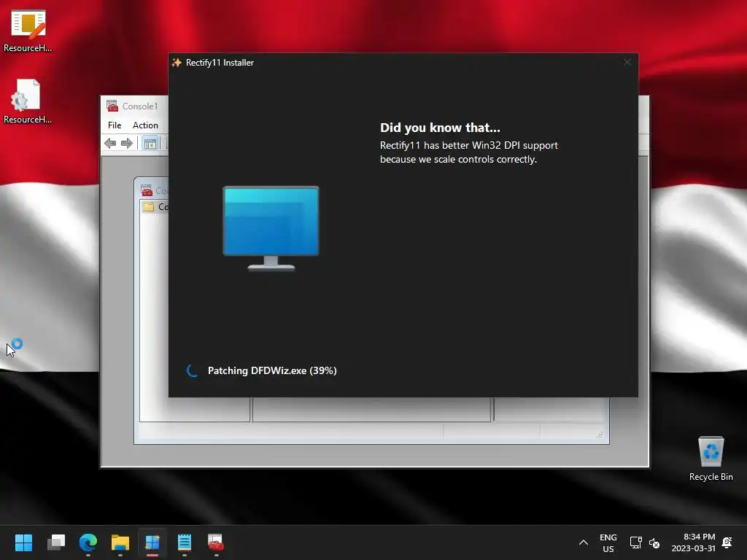Viewport: 747px width, 560px height.
Task: Click the Forward arrow in Console1 toolbar
Action: (127, 144)
